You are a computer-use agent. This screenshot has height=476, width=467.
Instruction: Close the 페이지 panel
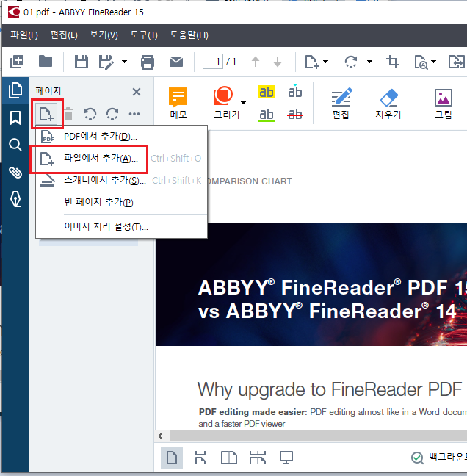(137, 92)
